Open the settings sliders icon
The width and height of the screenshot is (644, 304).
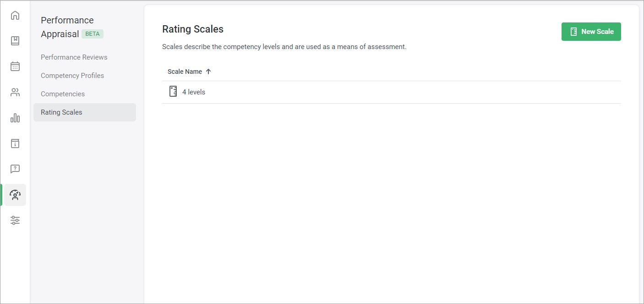pyautogui.click(x=15, y=221)
